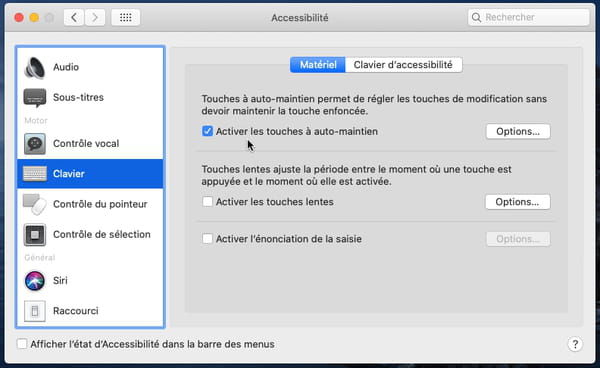Select the Contrôle de sélection icon
This screenshot has width=600, height=368.
[35, 234]
